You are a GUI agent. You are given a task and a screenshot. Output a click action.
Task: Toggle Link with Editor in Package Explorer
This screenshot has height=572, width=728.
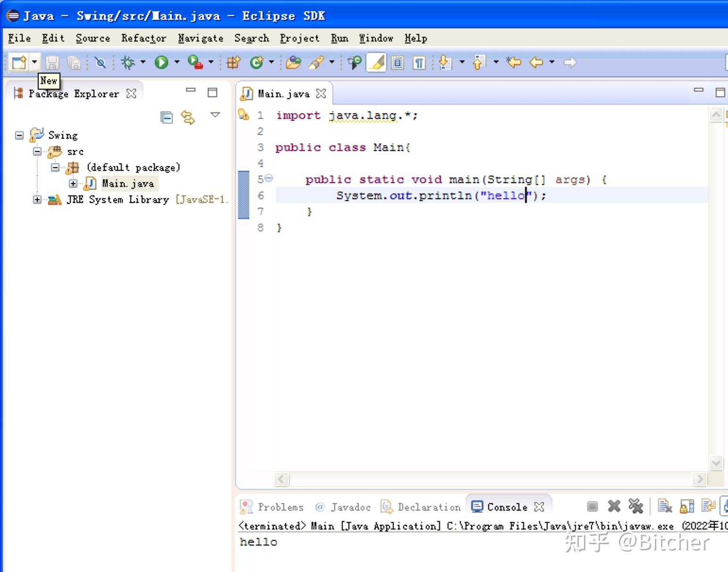188,117
